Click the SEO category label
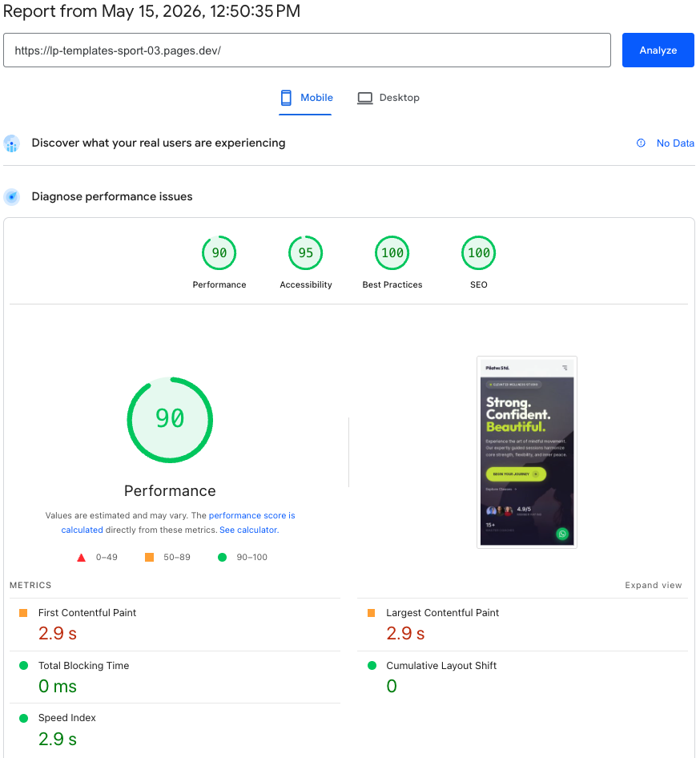The width and height of the screenshot is (700, 758). click(479, 284)
